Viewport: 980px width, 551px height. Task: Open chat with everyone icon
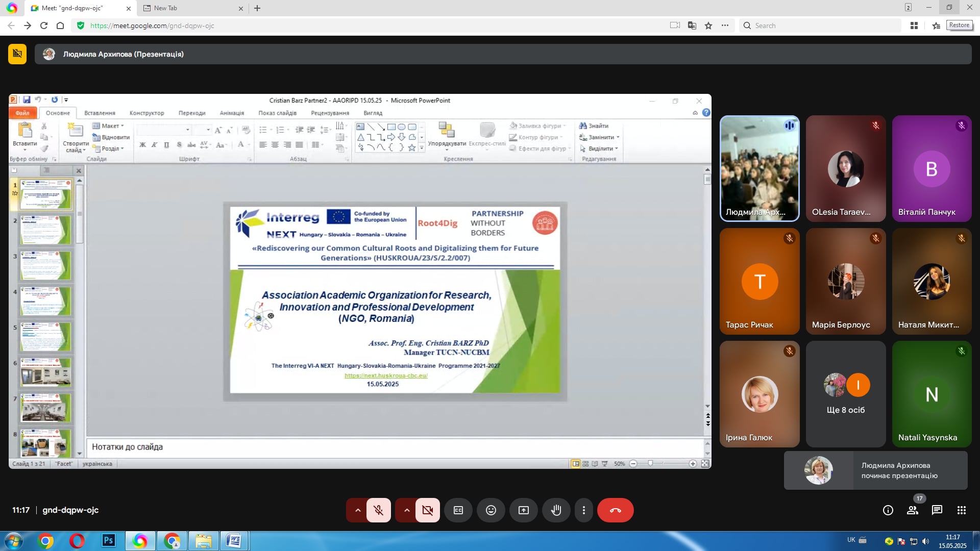click(x=937, y=510)
